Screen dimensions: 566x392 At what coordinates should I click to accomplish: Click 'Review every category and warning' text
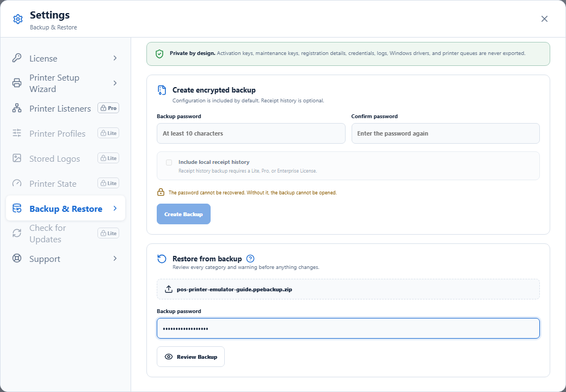click(x=246, y=267)
